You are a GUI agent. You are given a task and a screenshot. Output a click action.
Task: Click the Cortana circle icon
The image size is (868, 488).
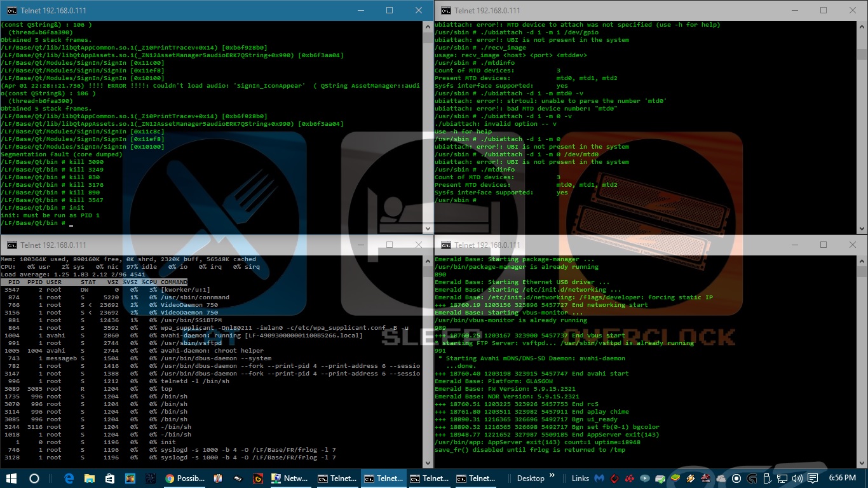tap(34, 478)
